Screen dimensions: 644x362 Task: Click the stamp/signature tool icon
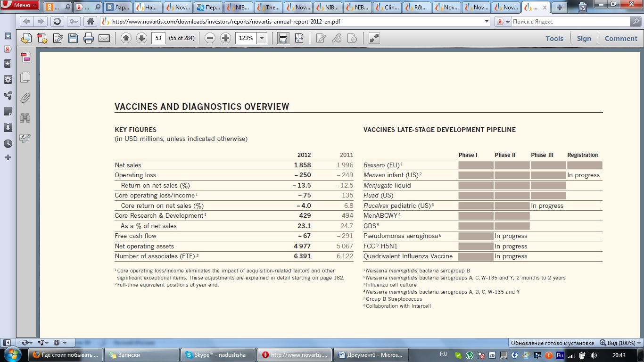pos(352,38)
